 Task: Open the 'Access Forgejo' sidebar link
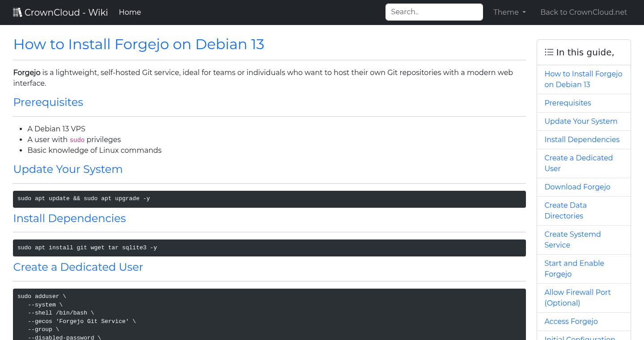[x=571, y=321]
